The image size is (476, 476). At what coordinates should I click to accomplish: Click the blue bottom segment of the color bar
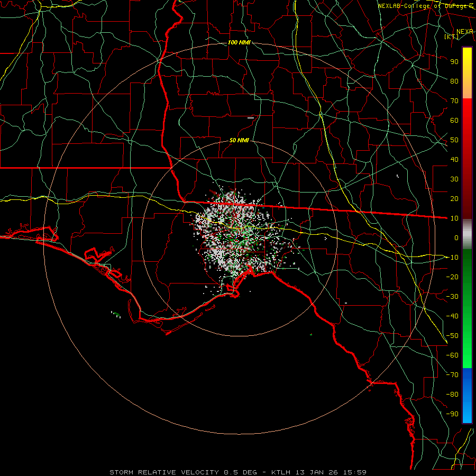click(467, 396)
